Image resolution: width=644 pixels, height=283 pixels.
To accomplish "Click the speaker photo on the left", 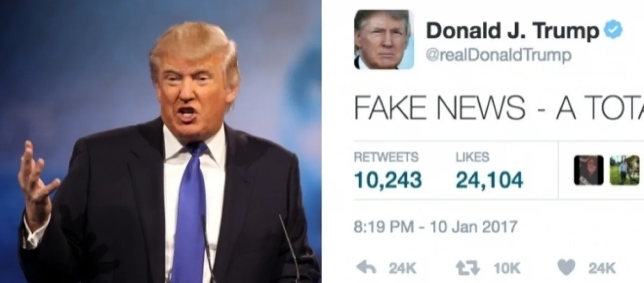I will click(160, 141).
